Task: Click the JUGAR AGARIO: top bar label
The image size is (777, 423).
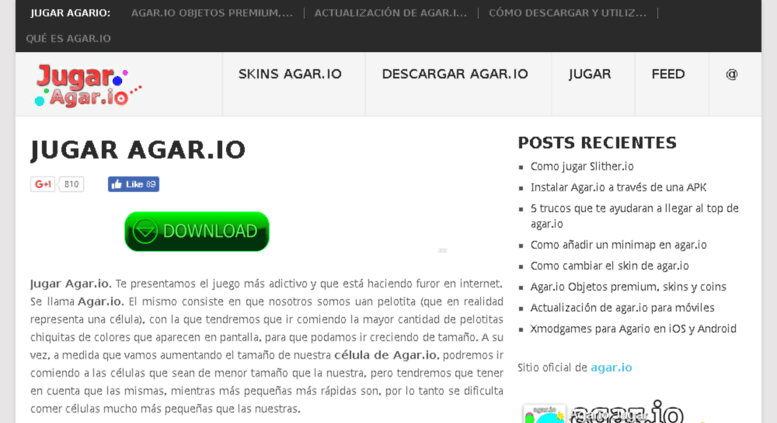Action: (x=70, y=13)
